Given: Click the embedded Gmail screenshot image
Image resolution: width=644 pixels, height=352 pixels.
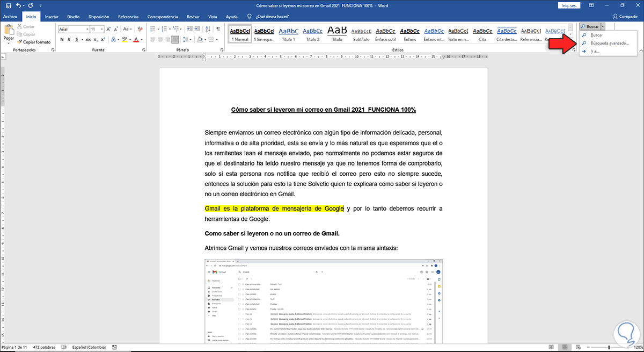Looking at the screenshot, I should pos(323,301).
